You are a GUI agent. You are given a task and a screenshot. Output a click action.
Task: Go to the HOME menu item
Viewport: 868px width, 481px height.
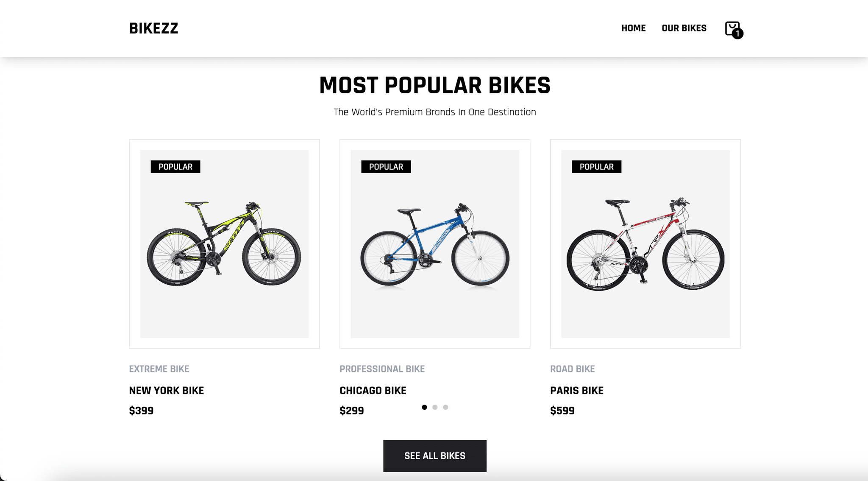pos(633,28)
